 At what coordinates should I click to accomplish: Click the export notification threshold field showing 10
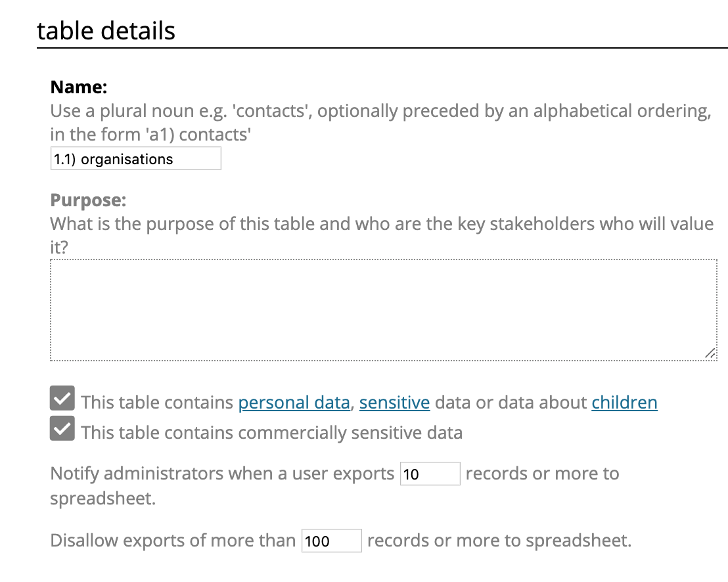coord(430,474)
